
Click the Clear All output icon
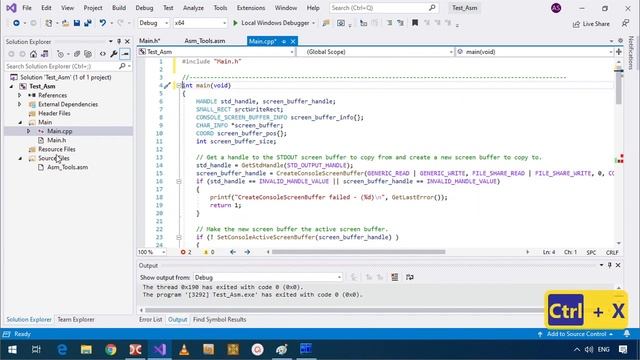[395, 277]
